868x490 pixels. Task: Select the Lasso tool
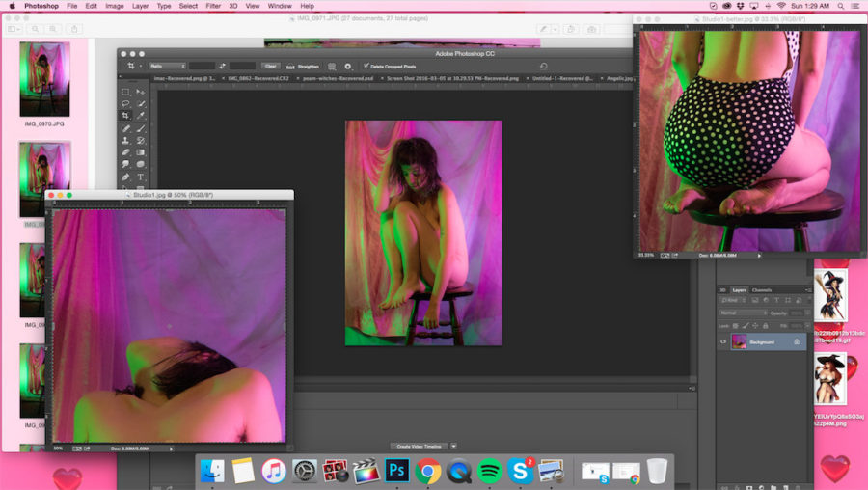click(x=125, y=104)
